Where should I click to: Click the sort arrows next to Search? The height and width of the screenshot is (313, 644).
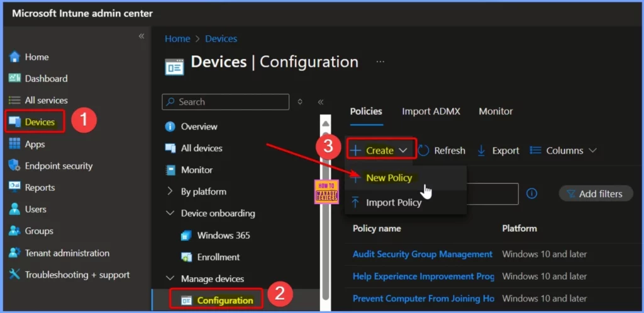pyautogui.click(x=300, y=101)
